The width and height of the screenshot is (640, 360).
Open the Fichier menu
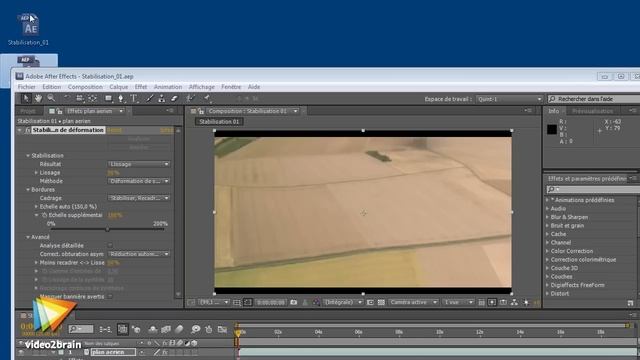(27, 87)
